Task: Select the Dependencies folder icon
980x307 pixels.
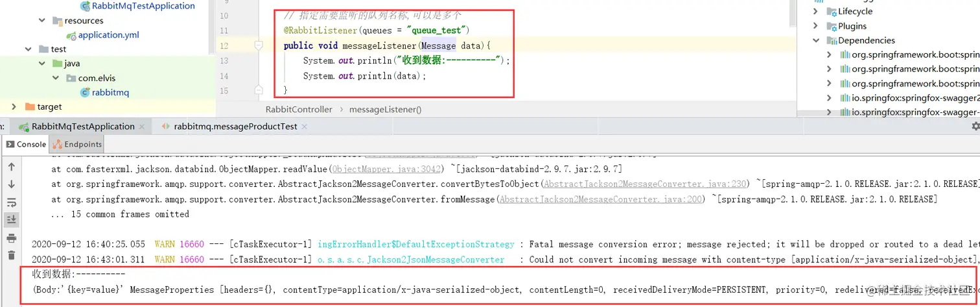Action: coord(832,41)
